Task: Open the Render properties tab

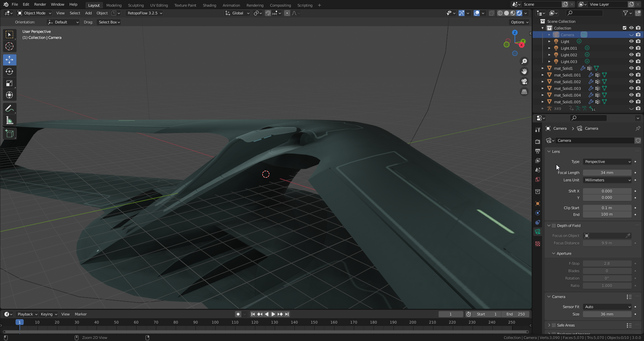Action: coord(538,141)
